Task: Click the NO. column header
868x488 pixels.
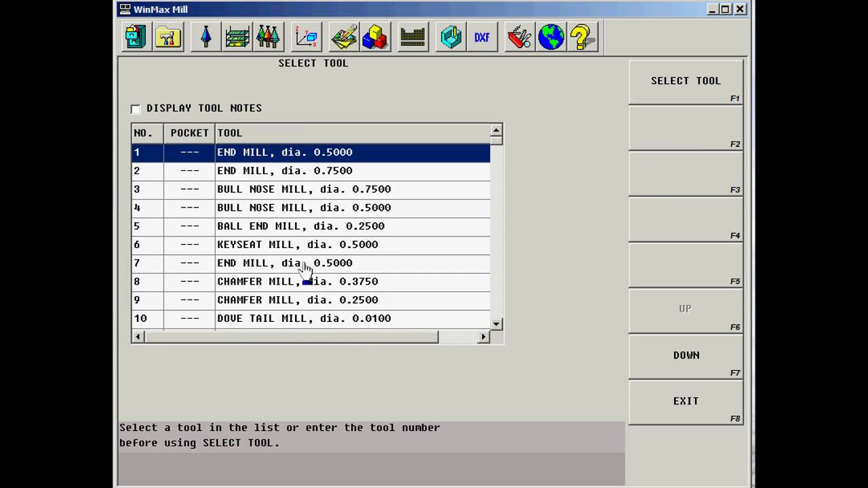Action: [148, 133]
